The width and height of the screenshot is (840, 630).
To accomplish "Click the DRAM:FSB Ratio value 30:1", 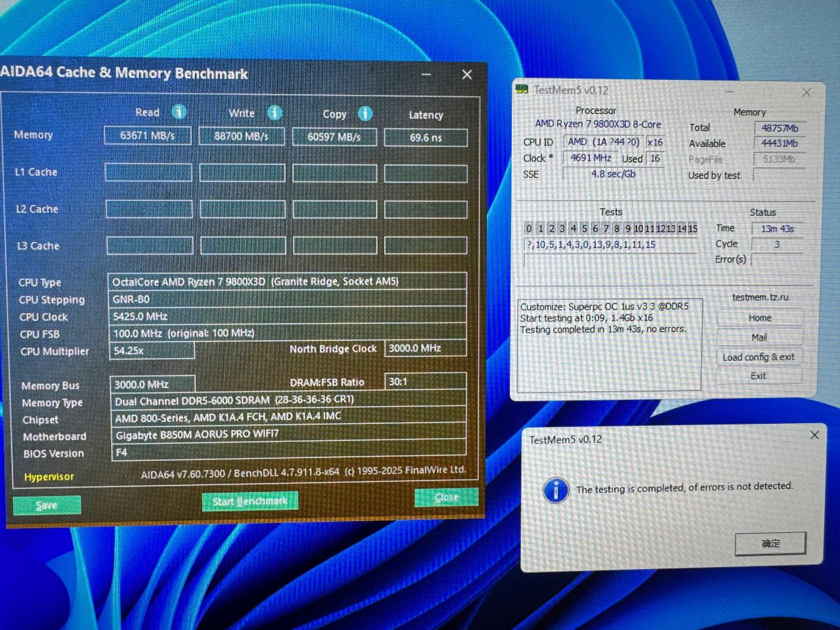I will (x=426, y=382).
